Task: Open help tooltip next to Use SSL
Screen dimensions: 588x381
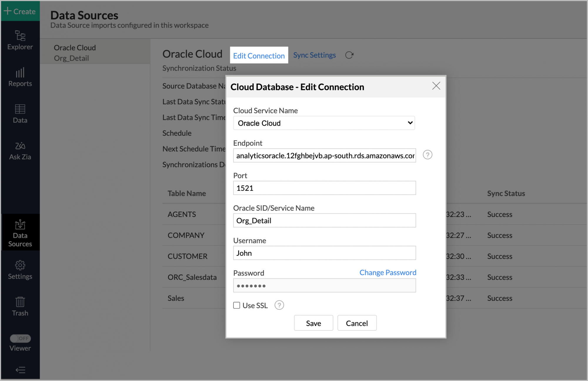Action: pyautogui.click(x=279, y=305)
